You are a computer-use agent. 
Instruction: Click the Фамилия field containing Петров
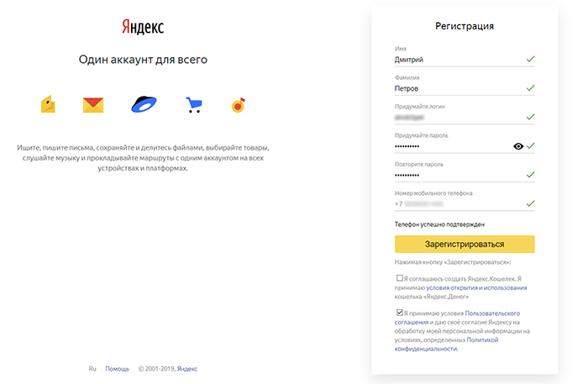coord(465,88)
